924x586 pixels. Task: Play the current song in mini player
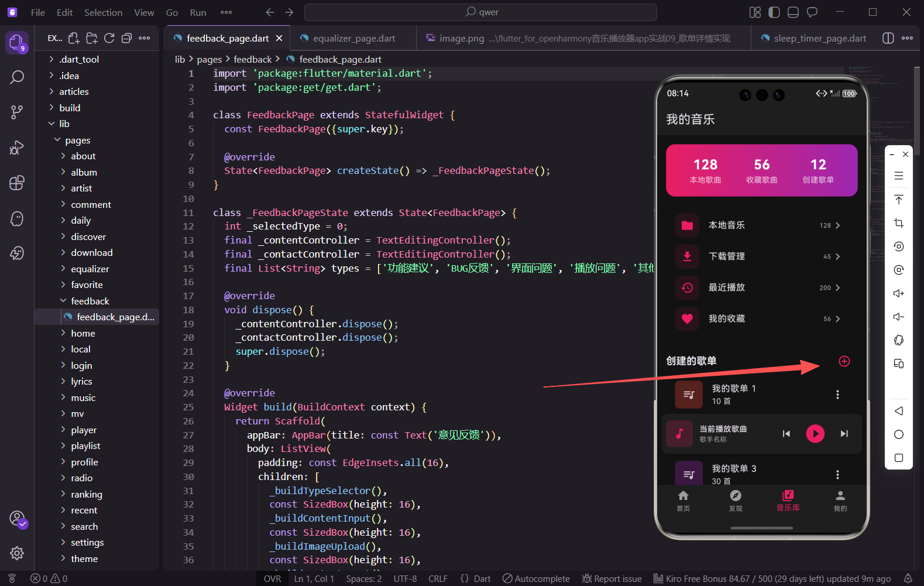[x=815, y=434]
